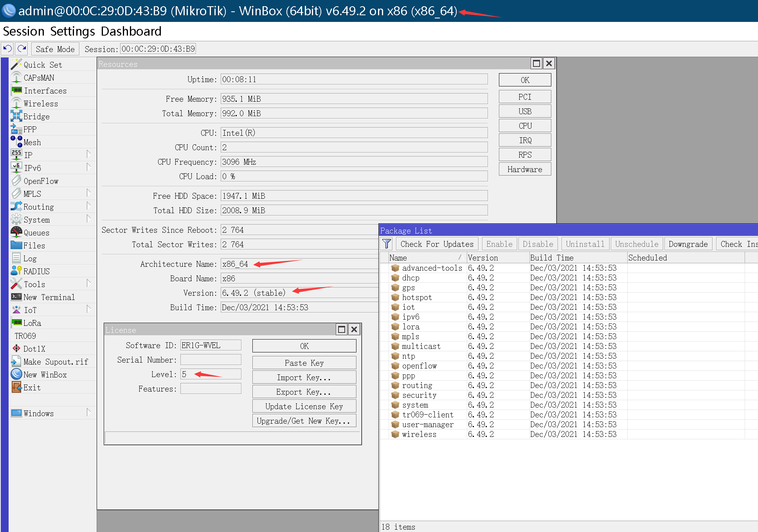Click PCI button in Resources window
The width and height of the screenshot is (758, 532).
click(x=525, y=97)
